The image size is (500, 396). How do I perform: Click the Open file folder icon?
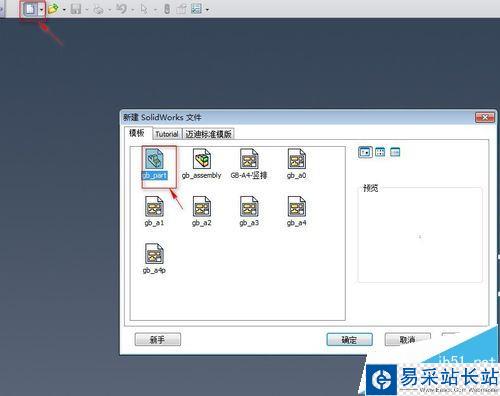coord(53,9)
